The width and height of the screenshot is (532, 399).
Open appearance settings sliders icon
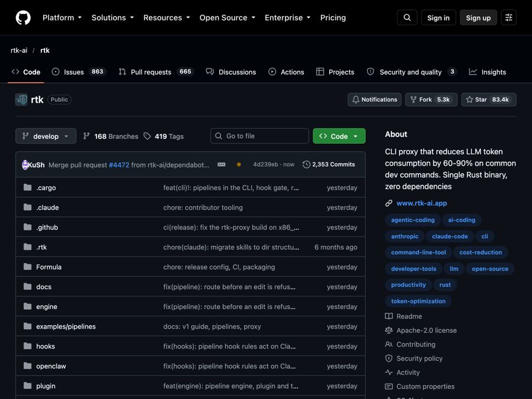click(508, 18)
